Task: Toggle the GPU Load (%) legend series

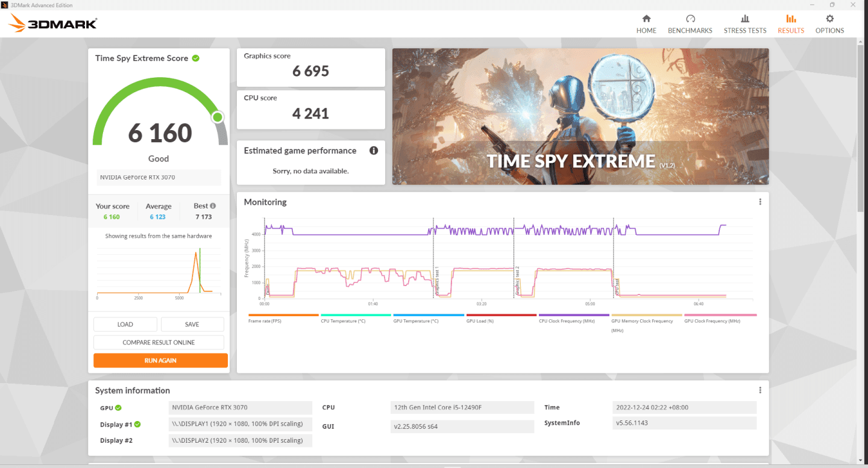Action: point(501,318)
